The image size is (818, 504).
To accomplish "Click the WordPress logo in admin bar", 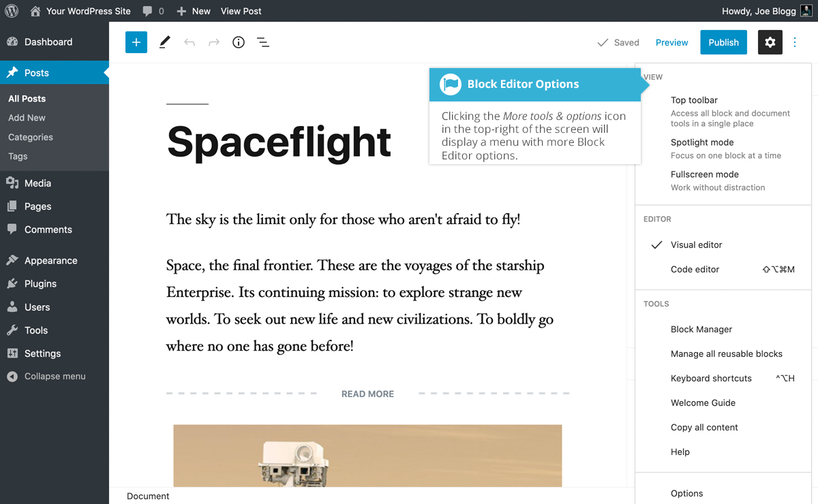I will pyautogui.click(x=12, y=11).
